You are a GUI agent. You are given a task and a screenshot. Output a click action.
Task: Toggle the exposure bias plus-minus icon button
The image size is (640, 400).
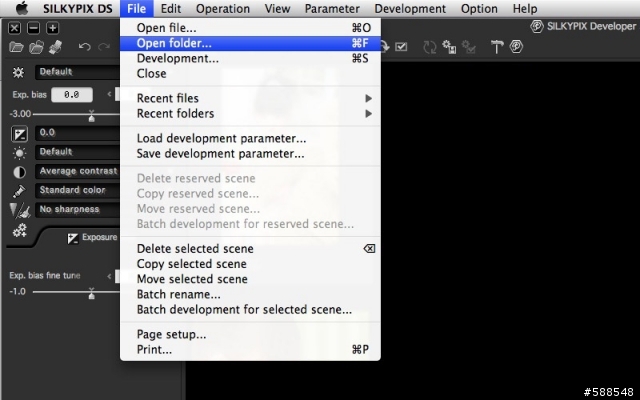19,133
